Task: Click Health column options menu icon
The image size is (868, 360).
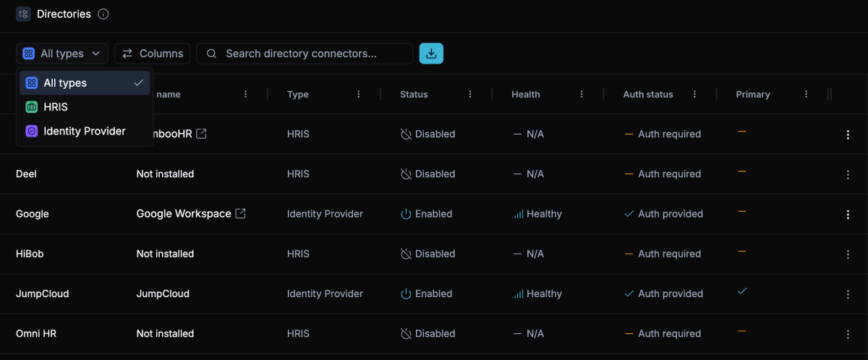Action: click(x=582, y=95)
